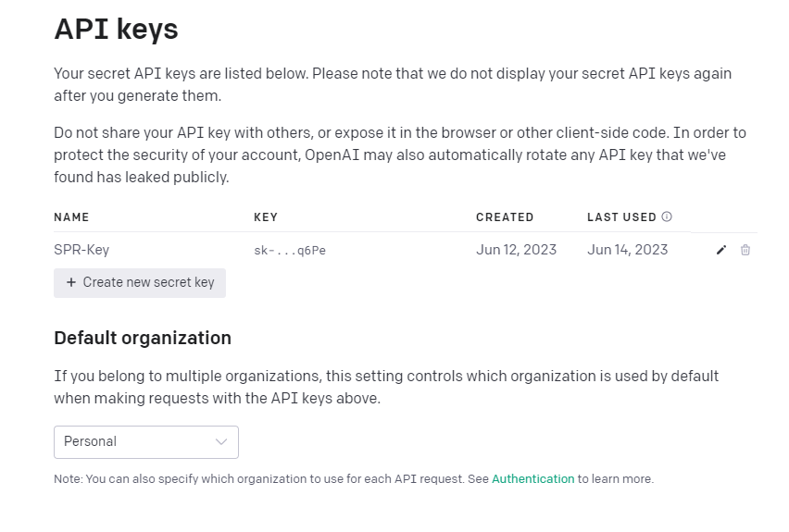Click the masked key sk-...q6Pe
789x532 pixels.
click(290, 250)
